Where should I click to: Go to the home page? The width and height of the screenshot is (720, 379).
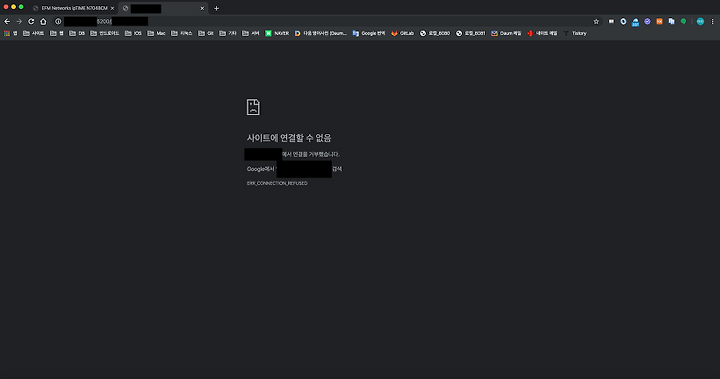pos(43,21)
